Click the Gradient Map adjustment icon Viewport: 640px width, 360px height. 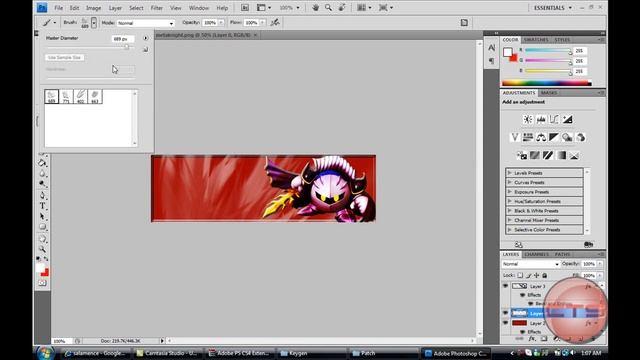[561, 156]
